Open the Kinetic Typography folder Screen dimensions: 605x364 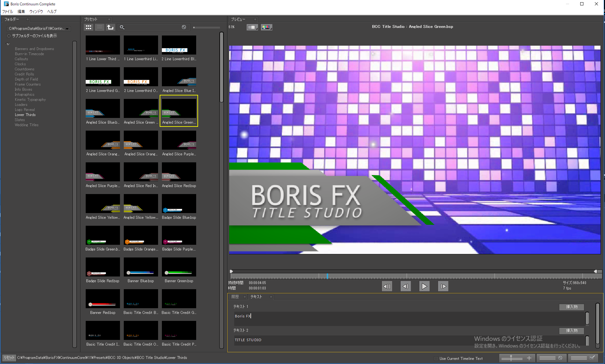pos(30,100)
